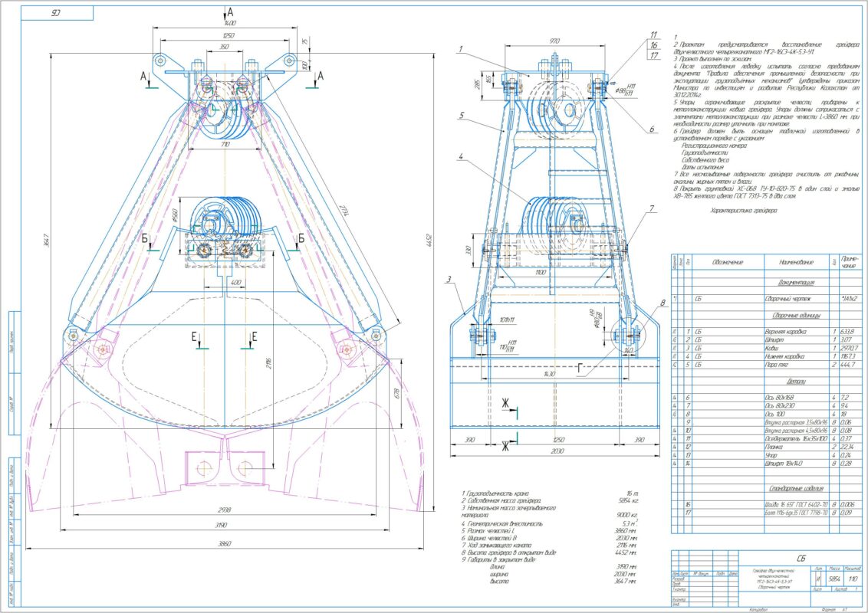This screenshot has width=868, height=613.
Task: Click the 'Ось 80х168' part name
Action: (779, 398)
